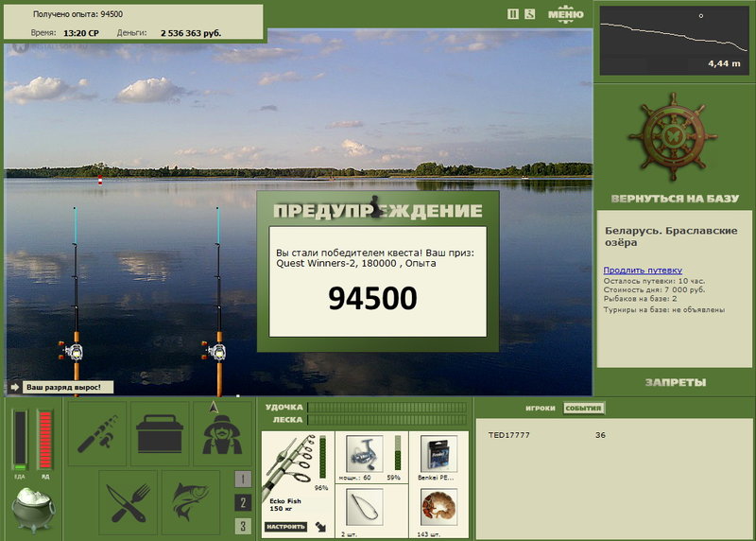Click the red ЯД level bar

(45, 440)
